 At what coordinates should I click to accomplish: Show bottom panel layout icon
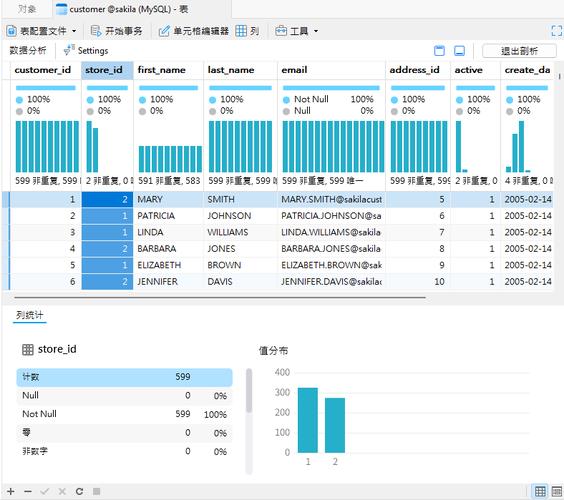(459, 51)
